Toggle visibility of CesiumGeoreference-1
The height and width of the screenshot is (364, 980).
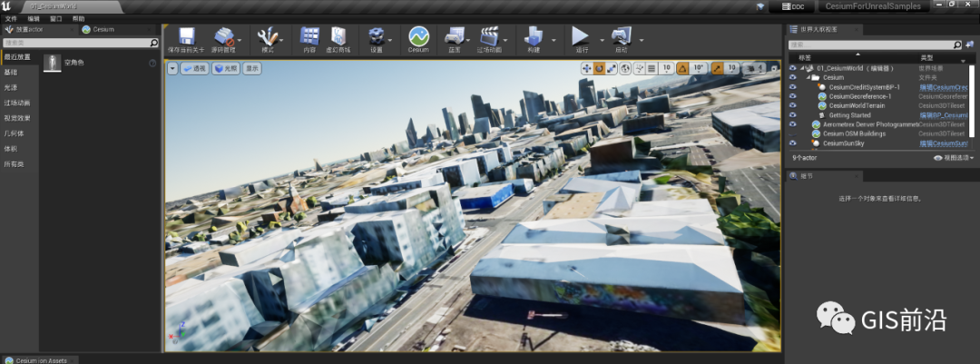(x=792, y=96)
